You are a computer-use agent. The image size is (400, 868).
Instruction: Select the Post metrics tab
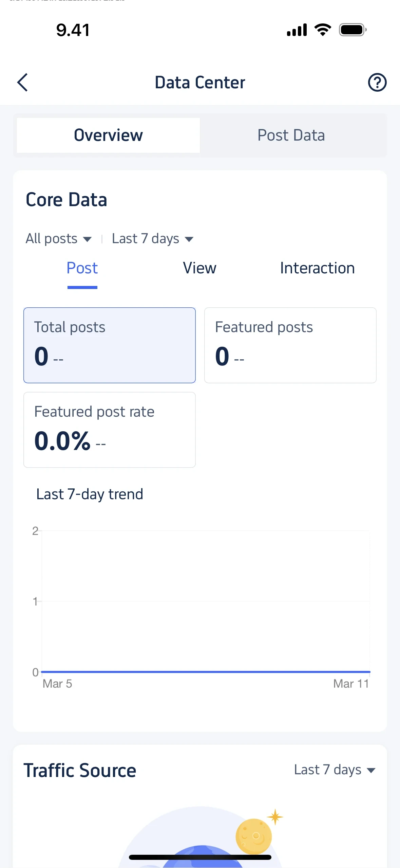pyautogui.click(x=82, y=268)
